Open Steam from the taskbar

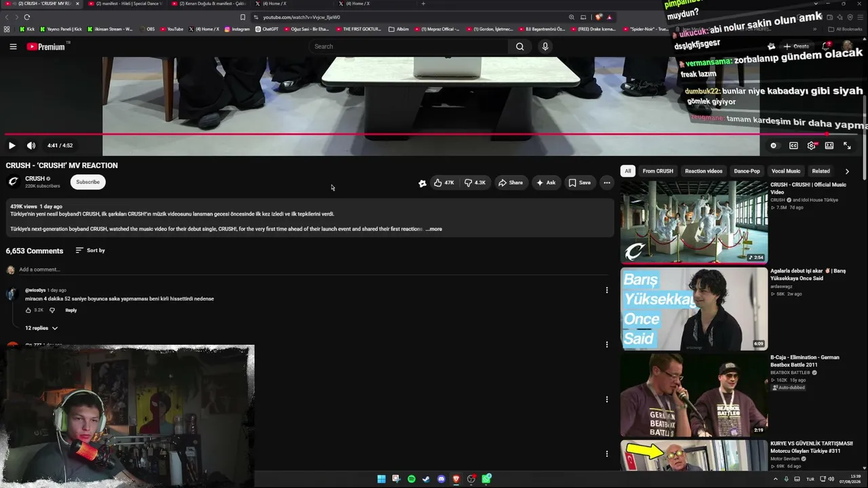pos(427,479)
